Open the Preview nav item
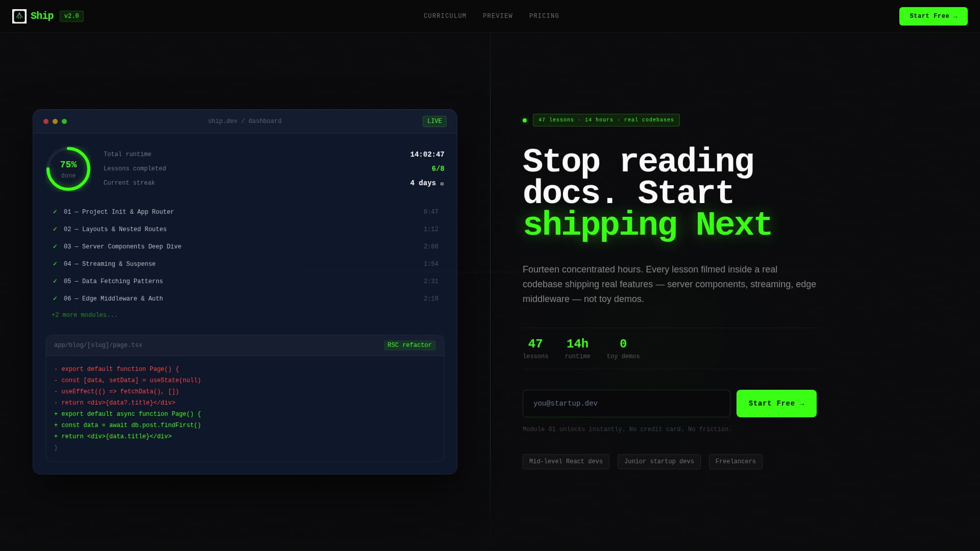This screenshot has width=980, height=551. point(498,16)
